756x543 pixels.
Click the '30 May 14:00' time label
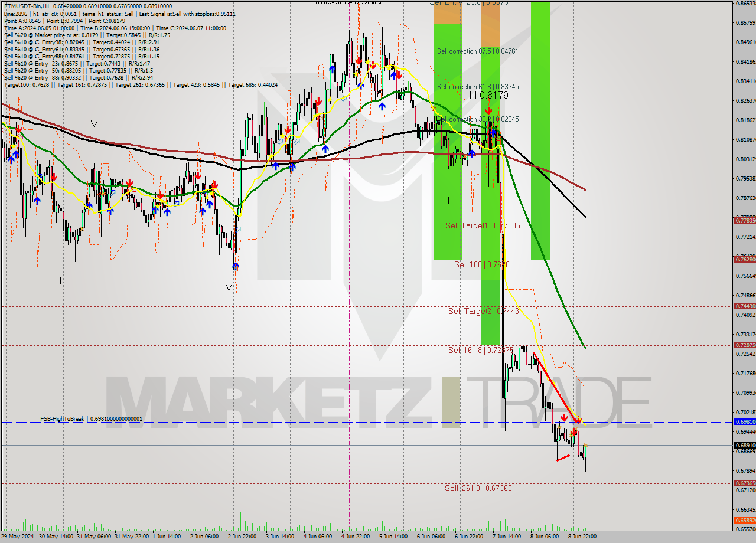click(x=57, y=537)
